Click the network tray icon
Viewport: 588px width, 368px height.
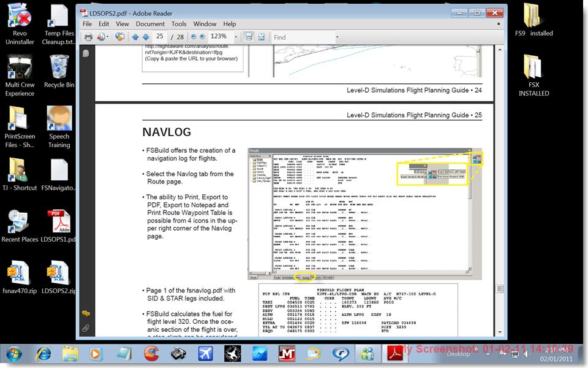(516, 354)
